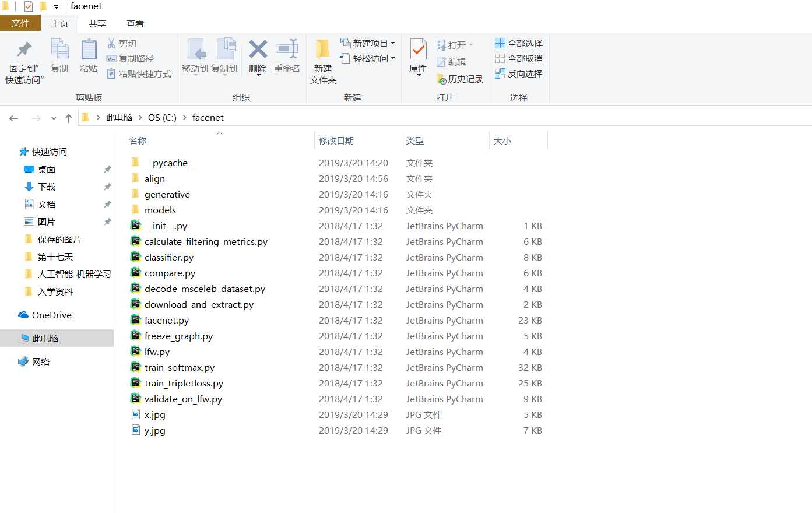
Task: Click 此电脑 in the address breadcrumb
Action: pyautogui.click(x=119, y=118)
